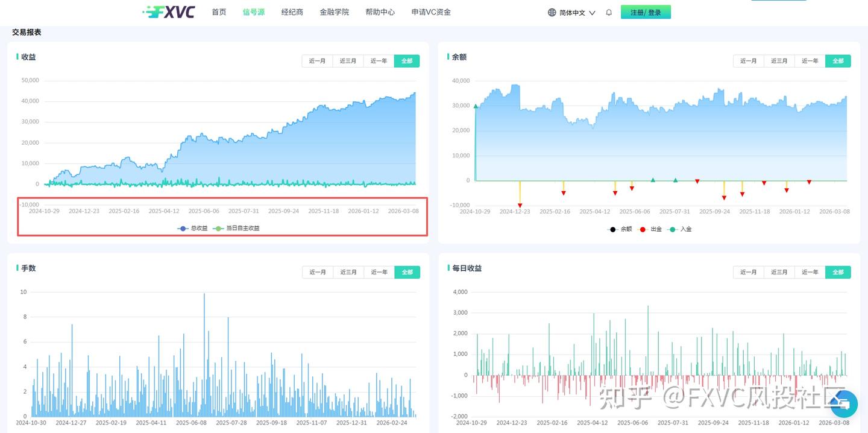
Task: Open 帮助中心 from the navigation bar
Action: pyautogui.click(x=380, y=11)
